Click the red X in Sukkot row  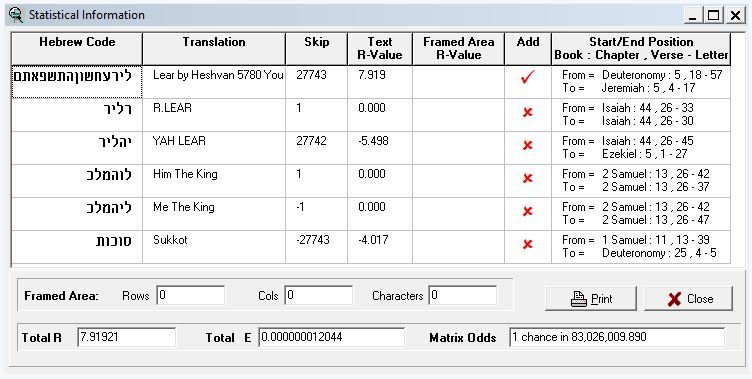pos(528,244)
